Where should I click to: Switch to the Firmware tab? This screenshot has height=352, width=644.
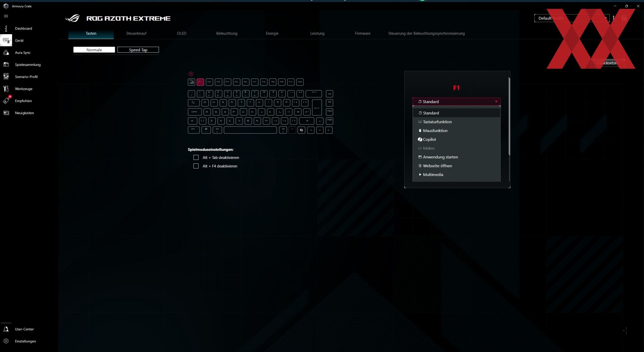(x=363, y=34)
